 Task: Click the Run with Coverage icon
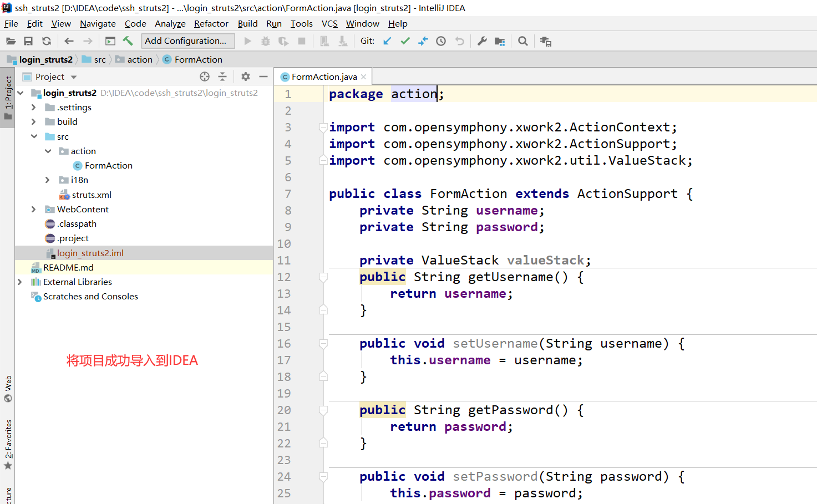coord(283,41)
